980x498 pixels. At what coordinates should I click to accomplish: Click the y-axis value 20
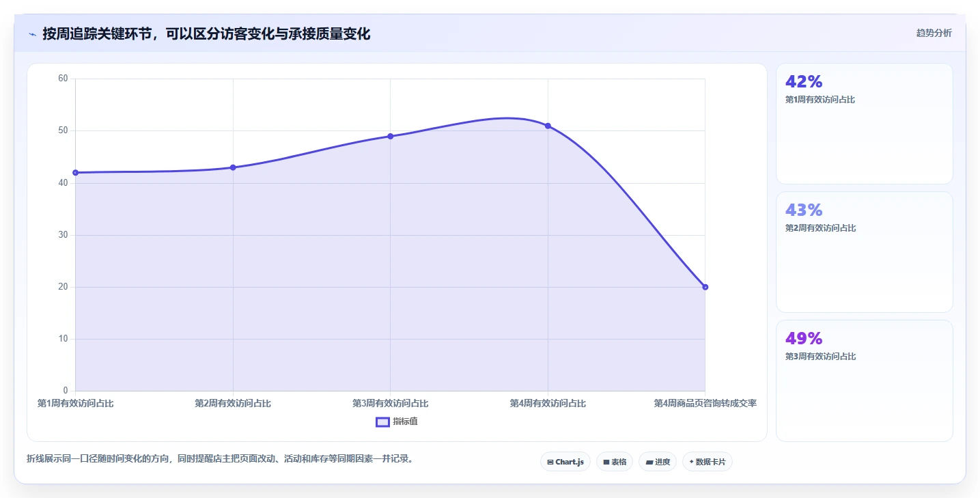pos(63,287)
